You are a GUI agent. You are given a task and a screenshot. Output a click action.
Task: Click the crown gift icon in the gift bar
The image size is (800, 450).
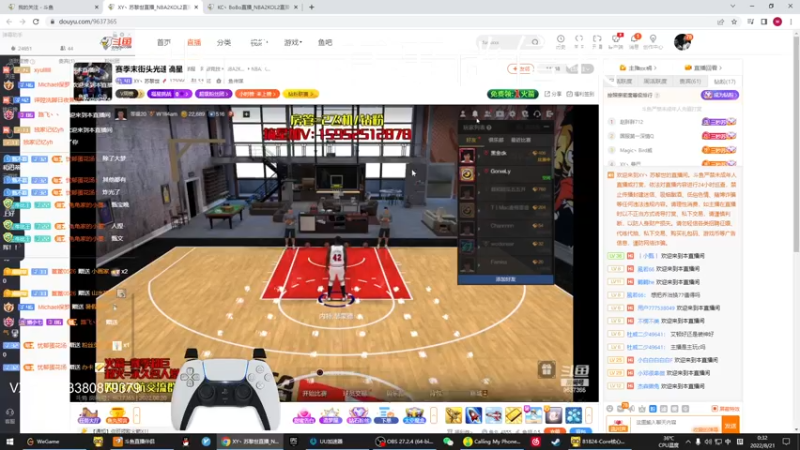[330, 415]
